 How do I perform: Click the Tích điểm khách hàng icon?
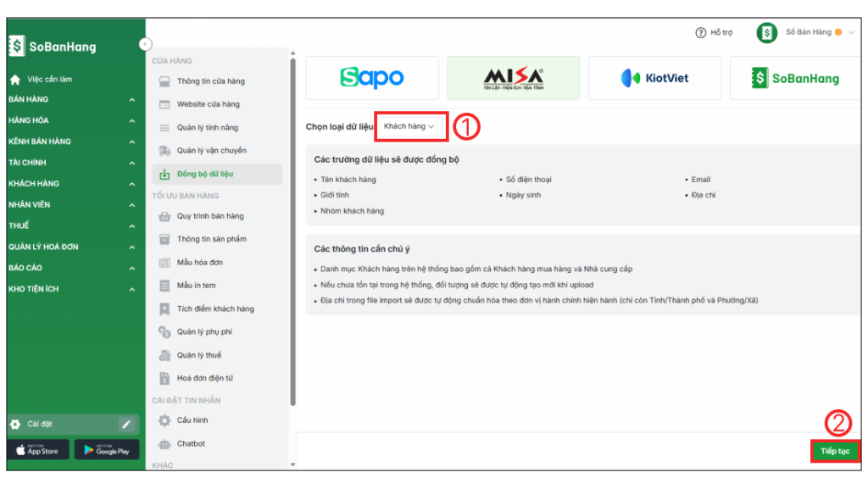pyautogui.click(x=164, y=309)
